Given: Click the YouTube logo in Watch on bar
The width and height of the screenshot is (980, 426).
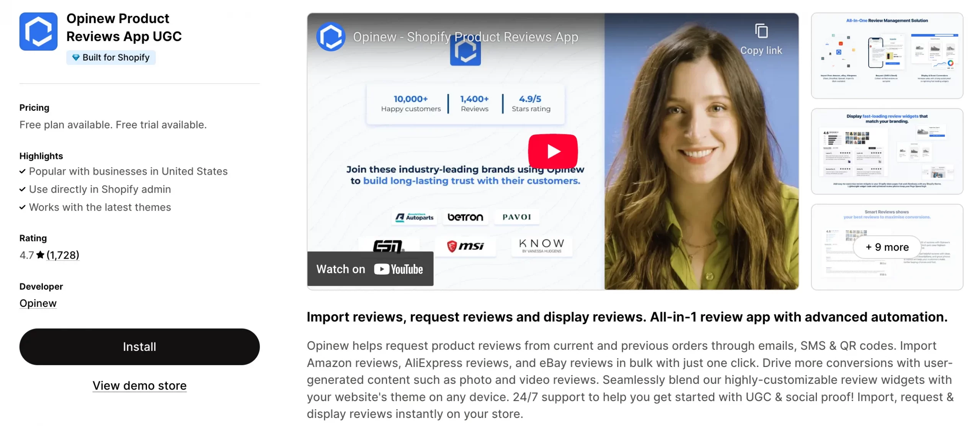Looking at the screenshot, I should [399, 269].
